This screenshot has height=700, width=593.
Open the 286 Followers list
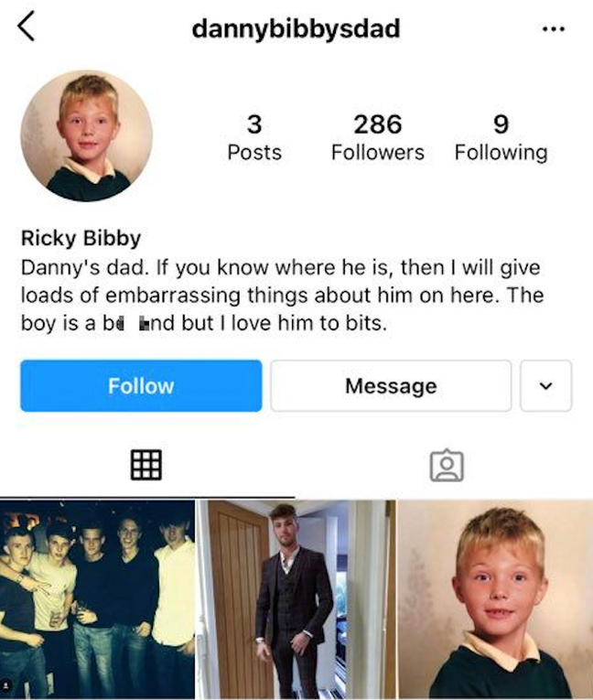coord(377,136)
